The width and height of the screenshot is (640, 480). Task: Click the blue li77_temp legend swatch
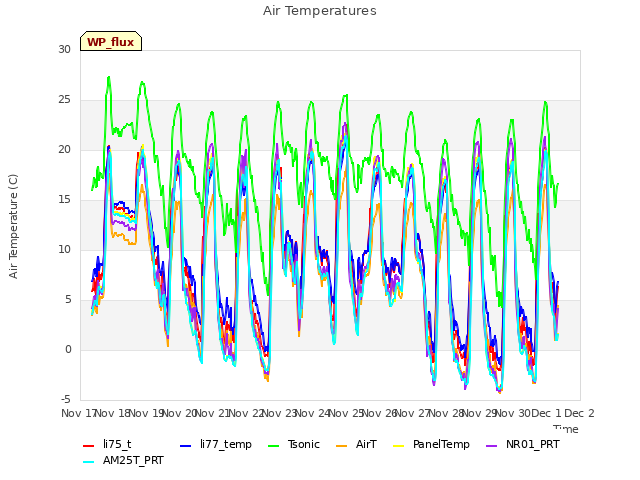[x=186, y=446]
